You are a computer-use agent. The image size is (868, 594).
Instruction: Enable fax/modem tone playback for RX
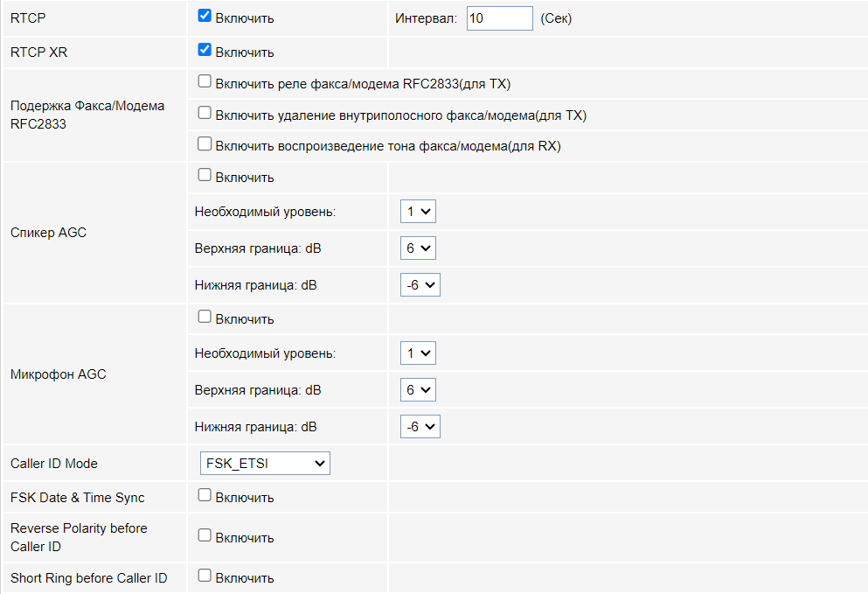(x=205, y=144)
